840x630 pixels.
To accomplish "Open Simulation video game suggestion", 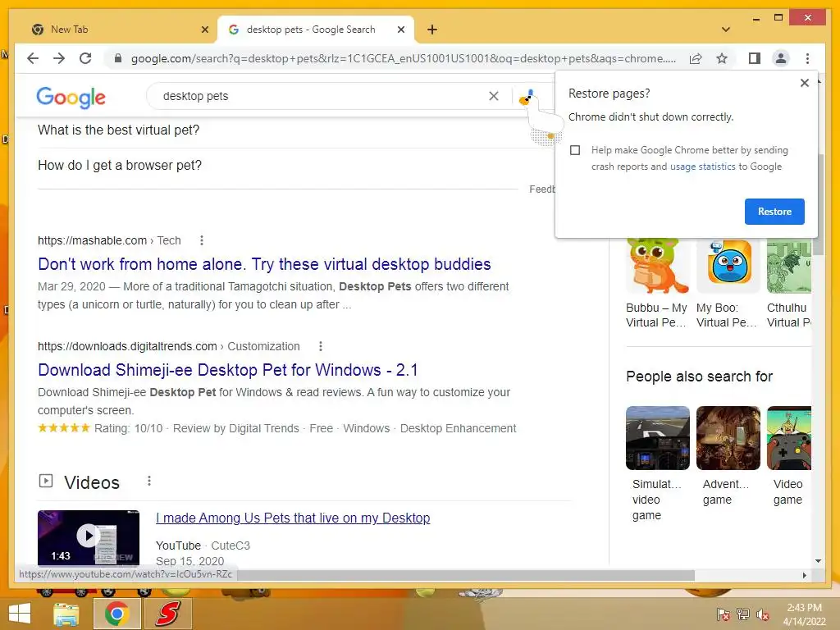I will pyautogui.click(x=657, y=464).
